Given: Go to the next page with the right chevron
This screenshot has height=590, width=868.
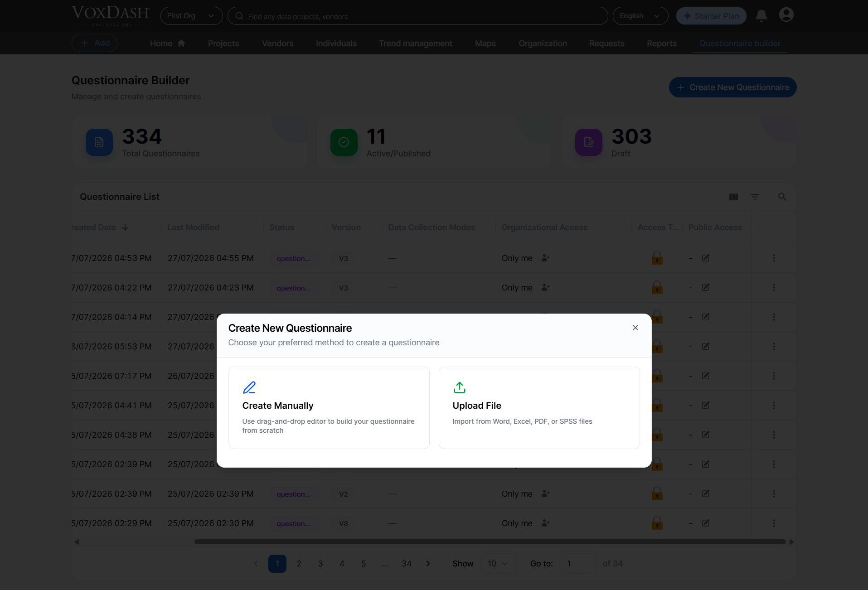Looking at the screenshot, I should [428, 563].
